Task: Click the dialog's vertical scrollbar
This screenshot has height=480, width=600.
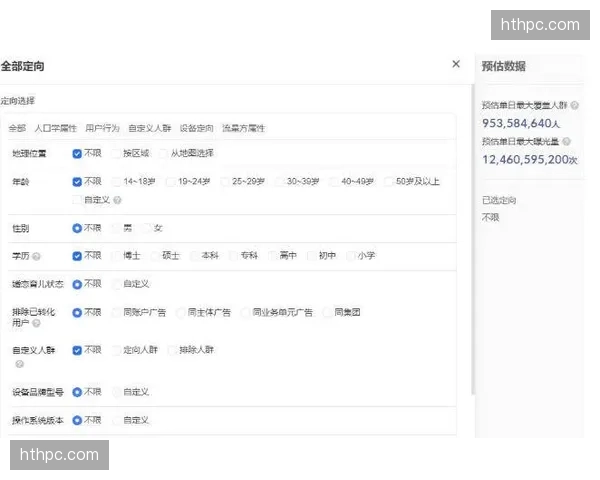Action: 473,239
